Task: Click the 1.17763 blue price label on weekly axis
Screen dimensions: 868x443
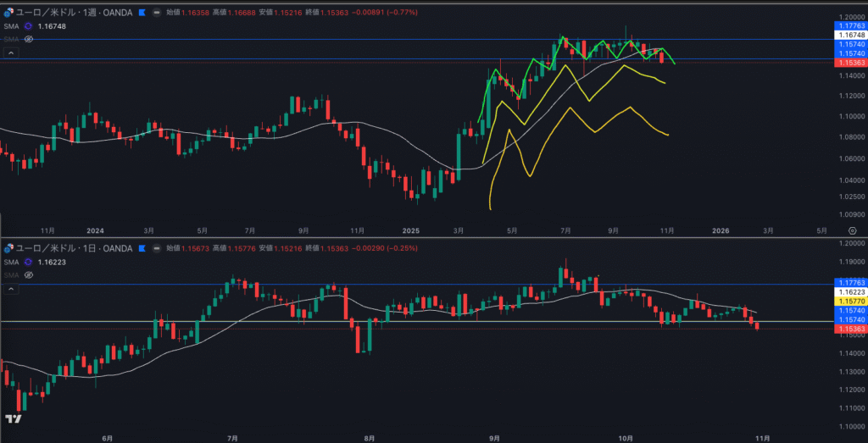Action: point(850,26)
